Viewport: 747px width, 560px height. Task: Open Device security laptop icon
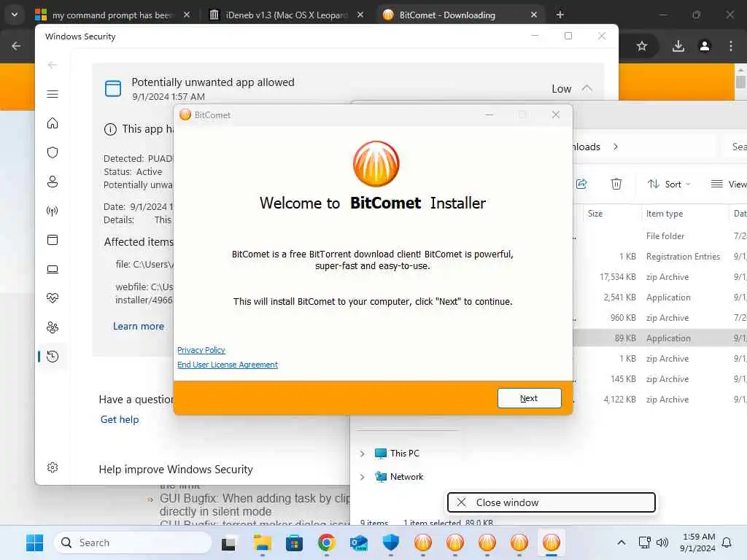point(53,269)
